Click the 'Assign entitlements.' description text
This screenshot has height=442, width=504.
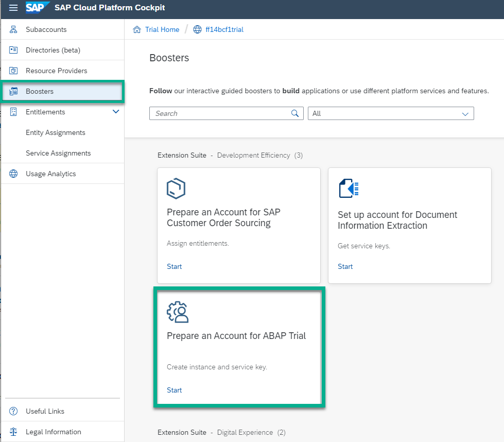pos(198,244)
